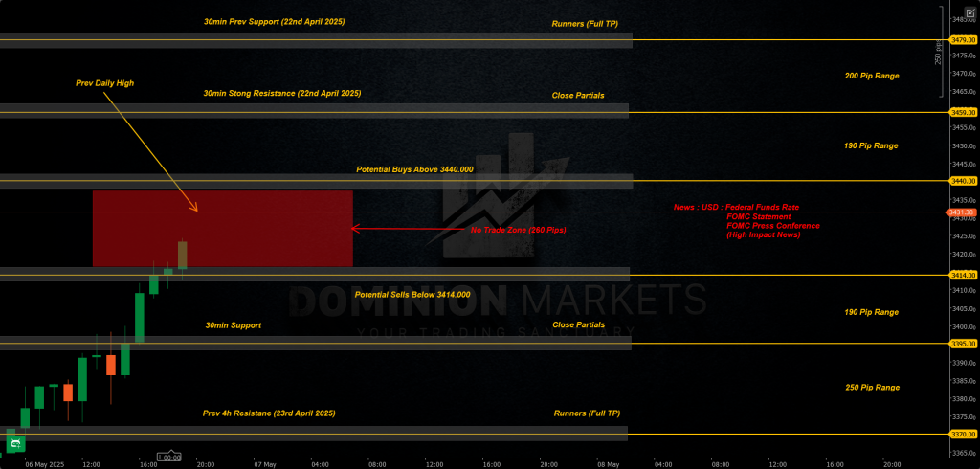Select the red No Trade Zone rectangle
980x469 pixels.
[222, 228]
